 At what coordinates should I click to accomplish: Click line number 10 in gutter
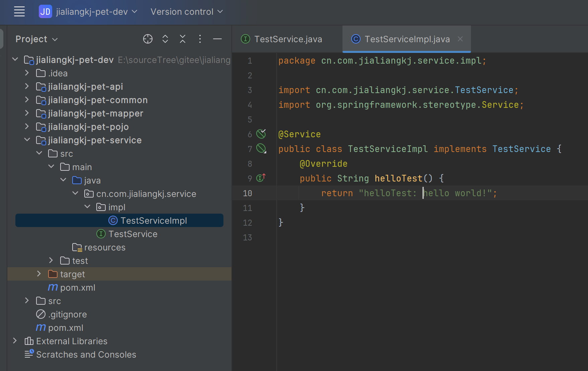(248, 193)
